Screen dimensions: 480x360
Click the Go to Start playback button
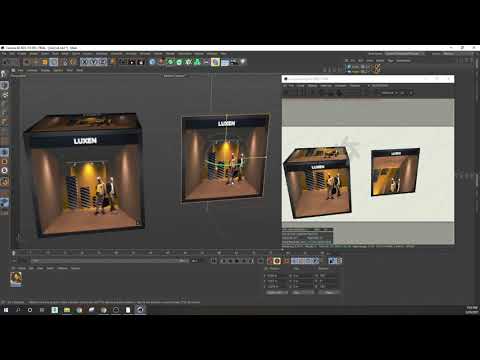coord(214,261)
